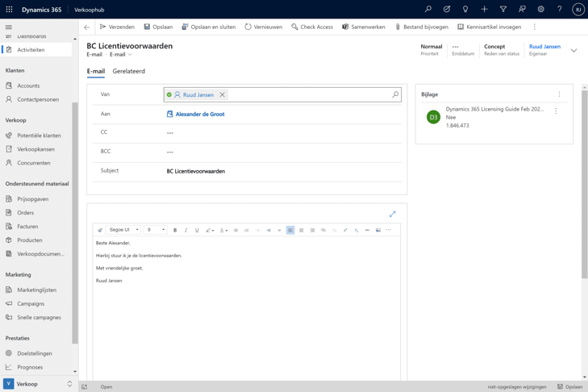The image size is (588, 392).
Task: Expand the email editor to full screen
Action: pyautogui.click(x=392, y=214)
